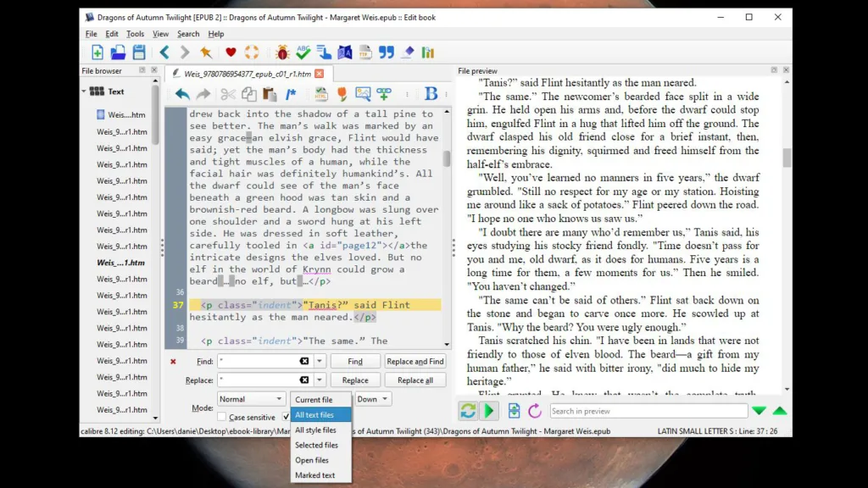Viewport: 868px width, 488px height.
Task: Insert an image via the tulip icon
Action: [342, 94]
